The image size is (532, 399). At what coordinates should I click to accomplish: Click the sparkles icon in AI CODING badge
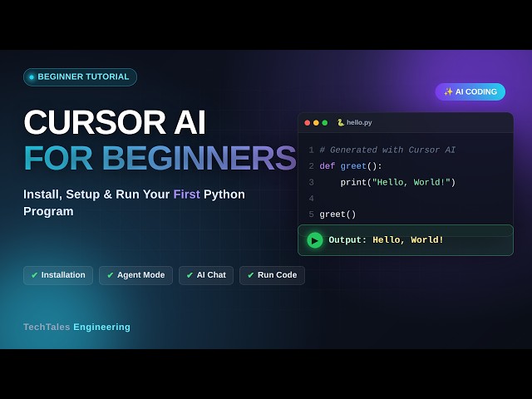448,92
